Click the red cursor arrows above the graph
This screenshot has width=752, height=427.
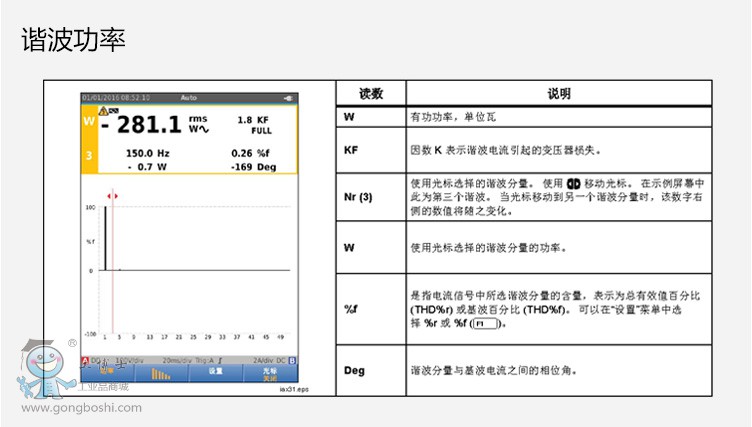pos(113,196)
